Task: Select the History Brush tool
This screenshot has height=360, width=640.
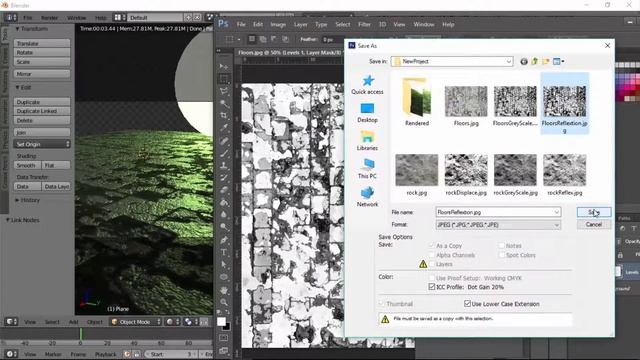Action: point(224,178)
